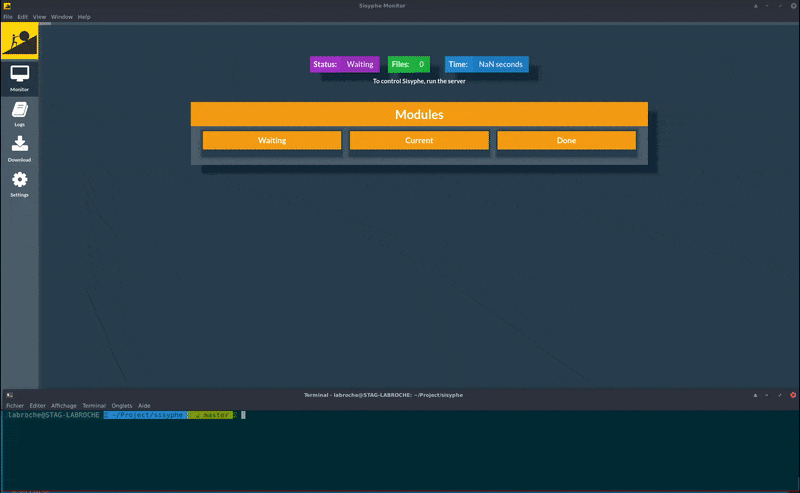Open the Monitor view in sidebar
The image size is (800, 493).
(19, 79)
